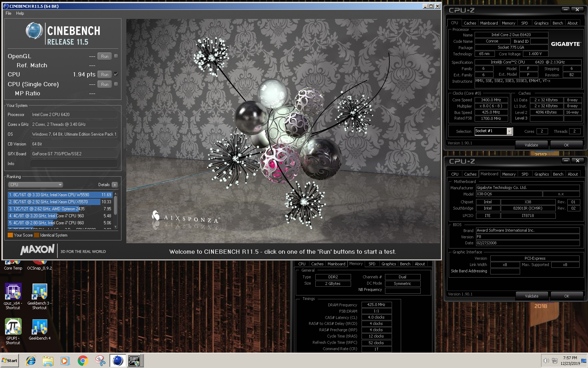Click the GeForce GT 710 GFX Board field
Screen dimensions: 588x368
(x=74, y=154)
